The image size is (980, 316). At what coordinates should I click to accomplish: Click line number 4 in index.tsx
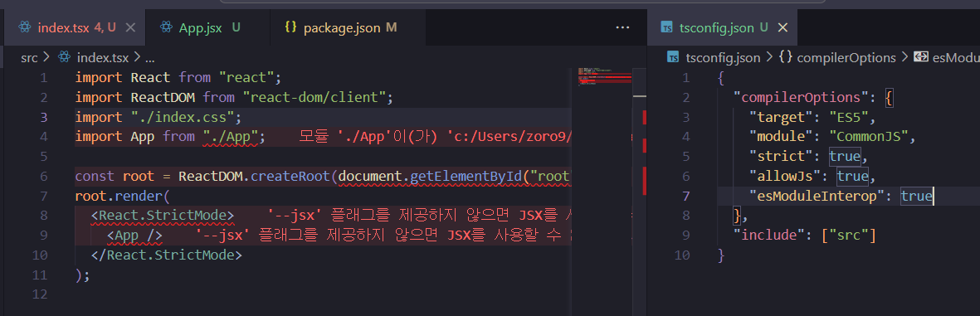43,137
